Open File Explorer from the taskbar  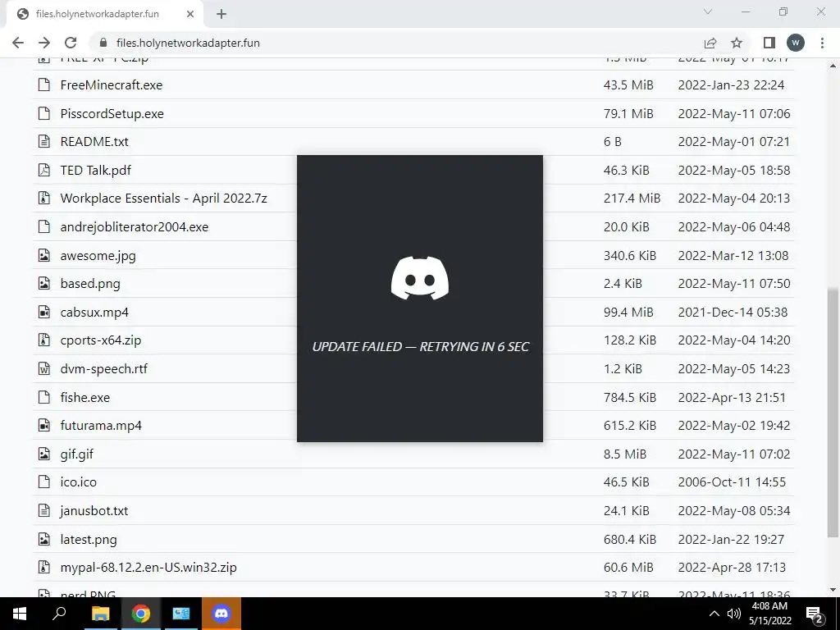[x=100, y=614]
